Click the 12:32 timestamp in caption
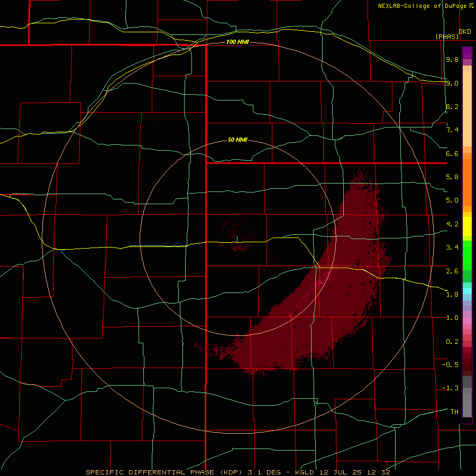476x476 pixels. [380, 472]
